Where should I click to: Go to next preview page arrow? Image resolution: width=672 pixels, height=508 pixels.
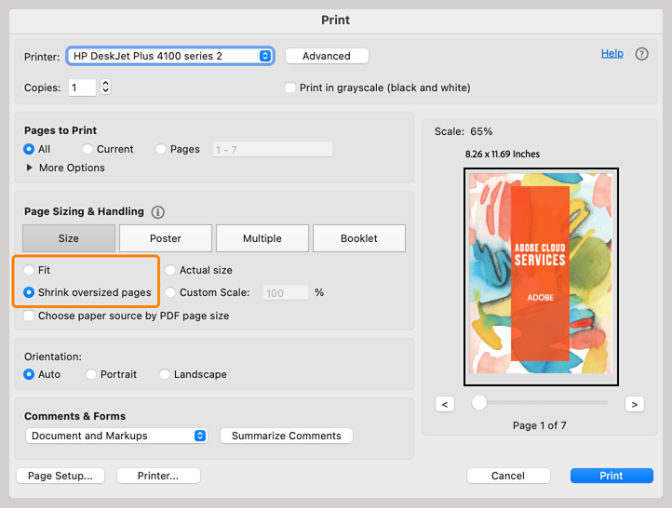[x=634, y=404]
